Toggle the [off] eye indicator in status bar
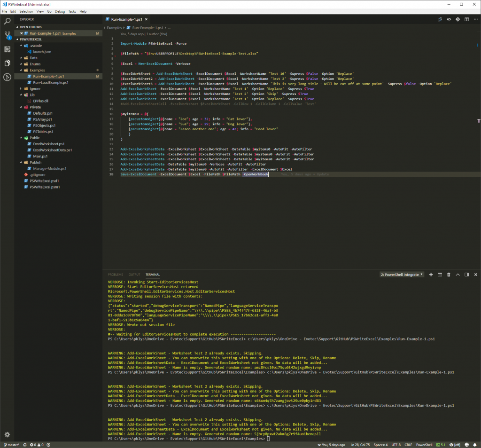Viewport: 481px width, 448px height. [x=454, y=444]
